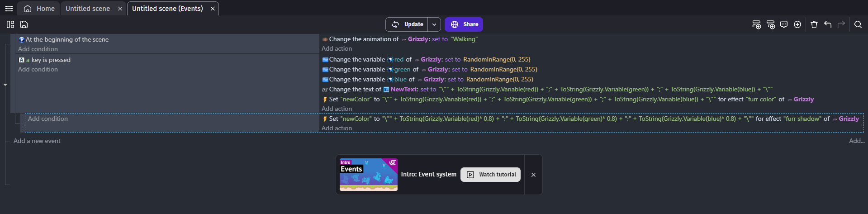Add a comment with the speech bubble icon
Viewport: 868px width, 214px height.
point(784,24)
